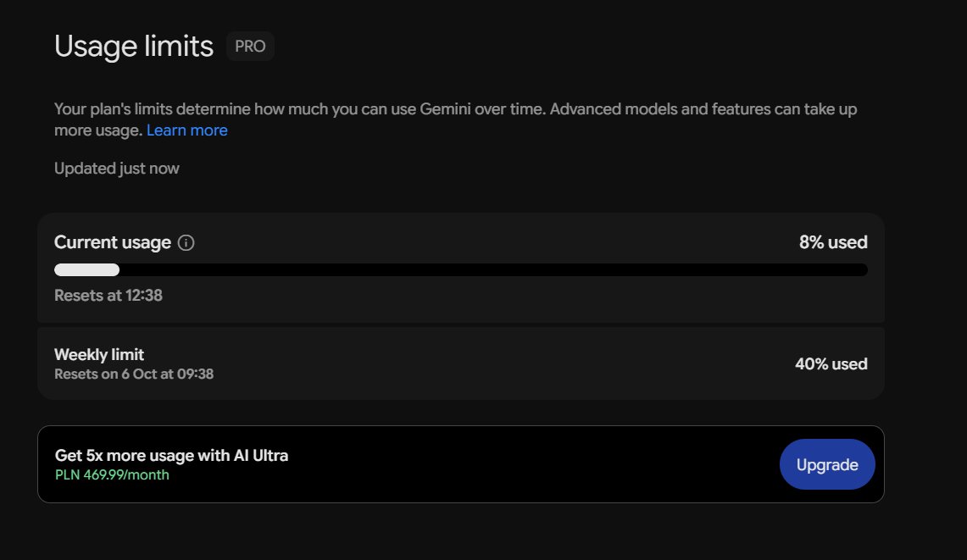Click the 8% used value
The width and height of the screenshot is (967, 560).
click(x=833, y=242)
